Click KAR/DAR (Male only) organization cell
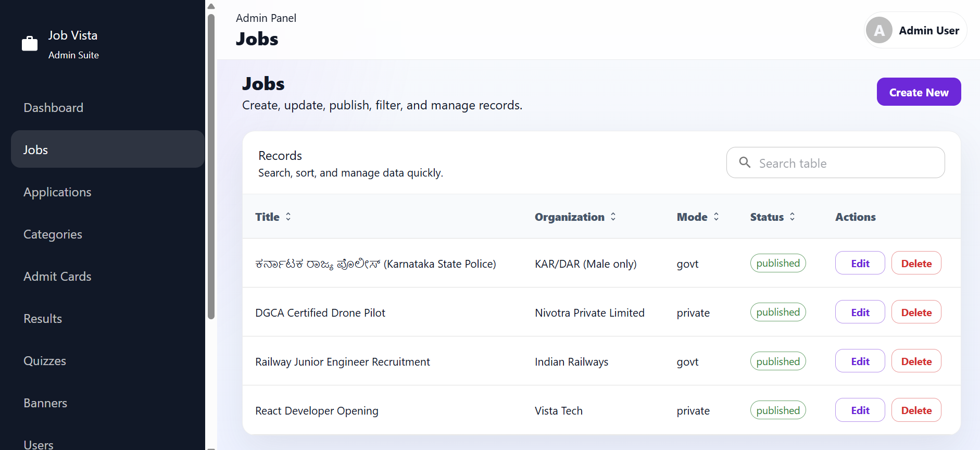The width and height of the screenshot is (980, 450). [x=585, y=264]
